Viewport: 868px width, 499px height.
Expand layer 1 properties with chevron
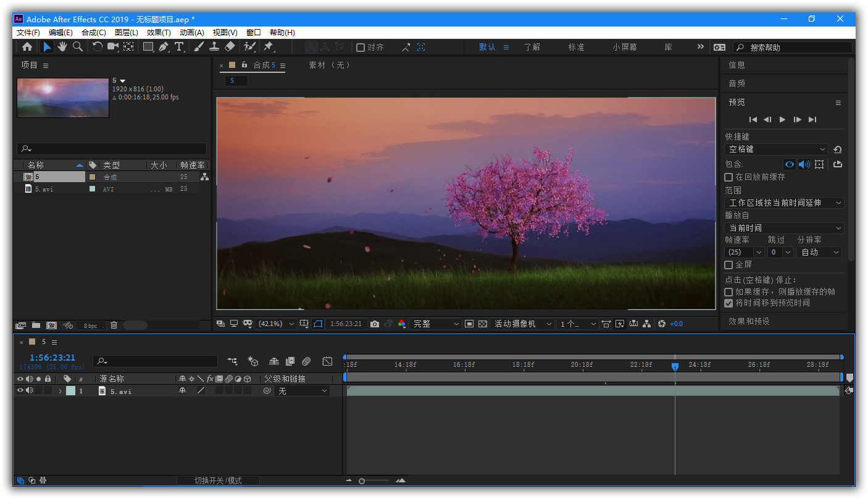(60, 391)
